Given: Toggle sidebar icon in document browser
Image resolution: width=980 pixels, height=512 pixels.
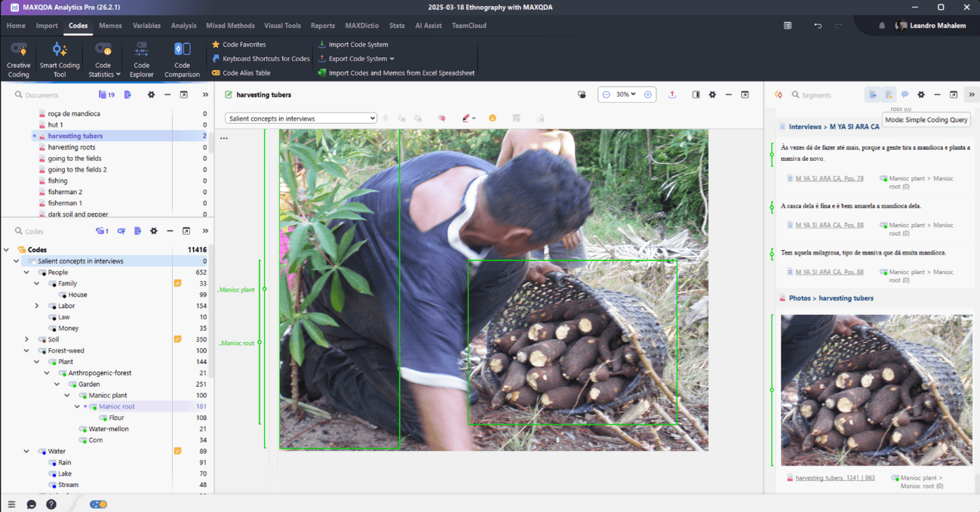Looking at the screenshot, I should click(x=696, y=94).
